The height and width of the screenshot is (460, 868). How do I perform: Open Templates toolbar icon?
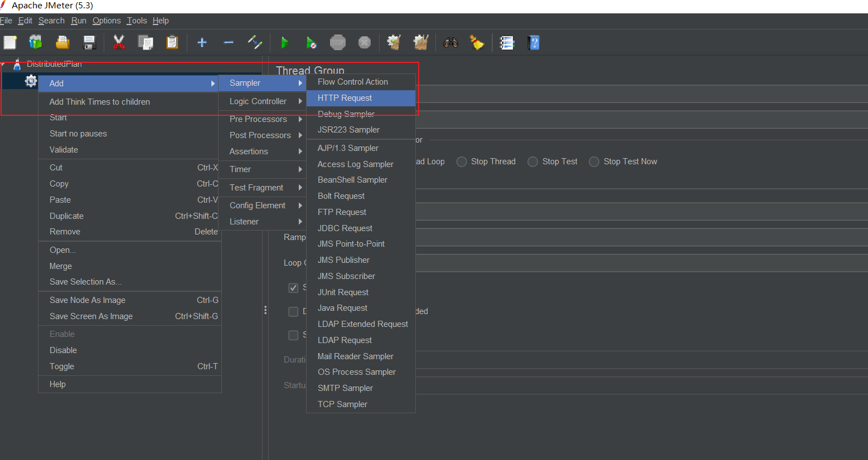coord(36,42)
